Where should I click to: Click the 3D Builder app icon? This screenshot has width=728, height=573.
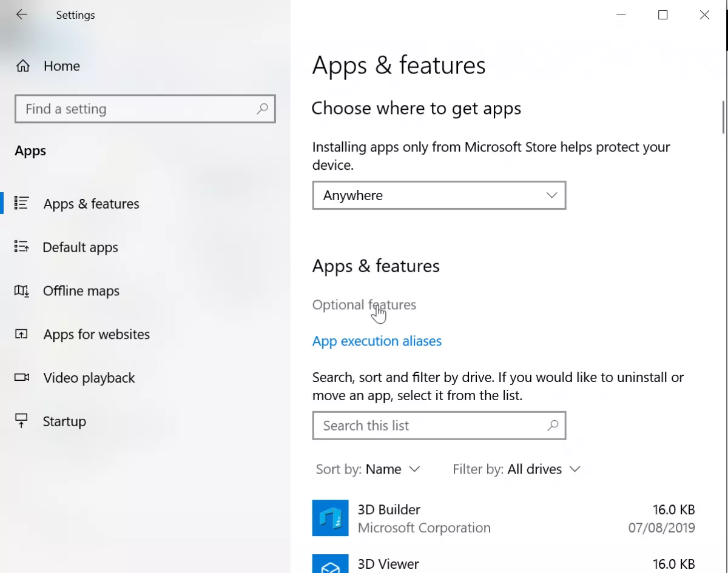click(331, 518)
